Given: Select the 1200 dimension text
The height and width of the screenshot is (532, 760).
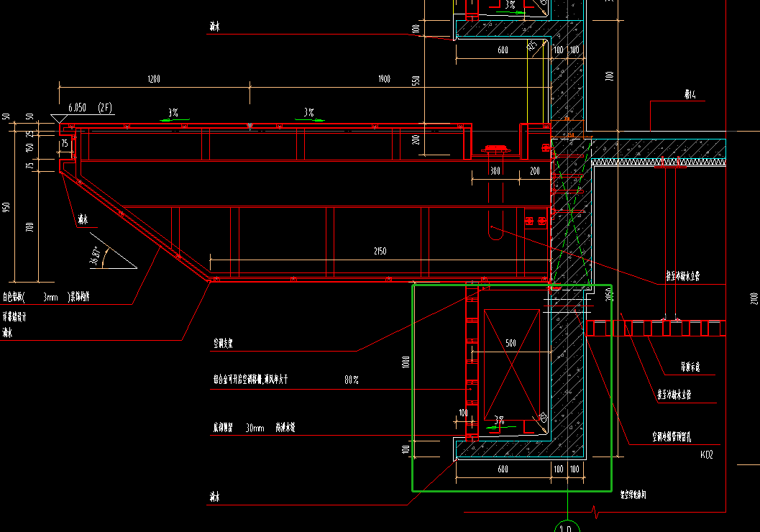Looking at the screenshot, I should (x=154, y=79).
